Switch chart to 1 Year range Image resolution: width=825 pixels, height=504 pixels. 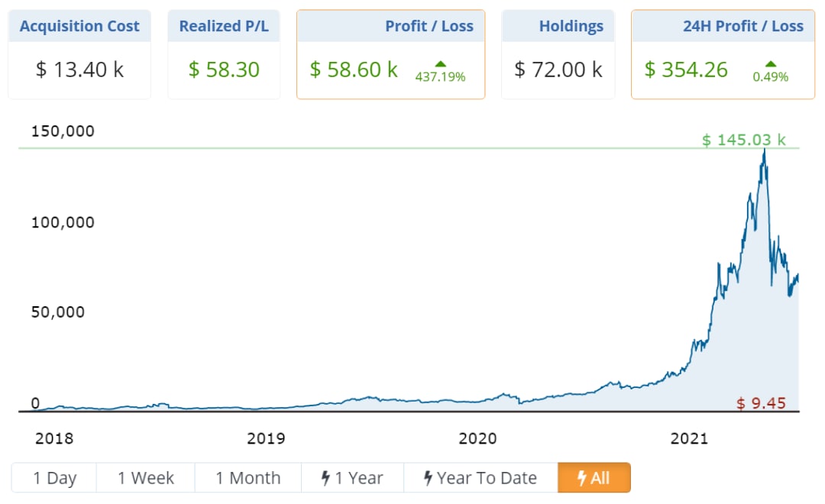[x=352, y=478]
